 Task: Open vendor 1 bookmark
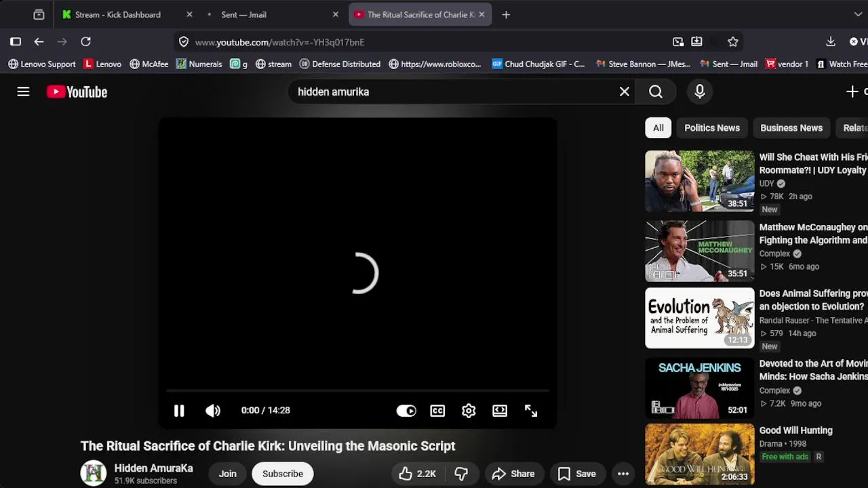click(x=787, y=64)
